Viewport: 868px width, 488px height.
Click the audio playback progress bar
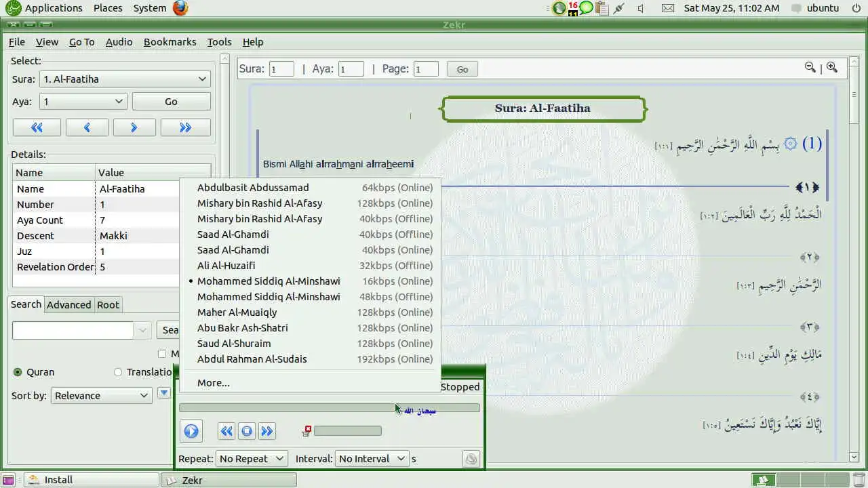tap(330, 407)
